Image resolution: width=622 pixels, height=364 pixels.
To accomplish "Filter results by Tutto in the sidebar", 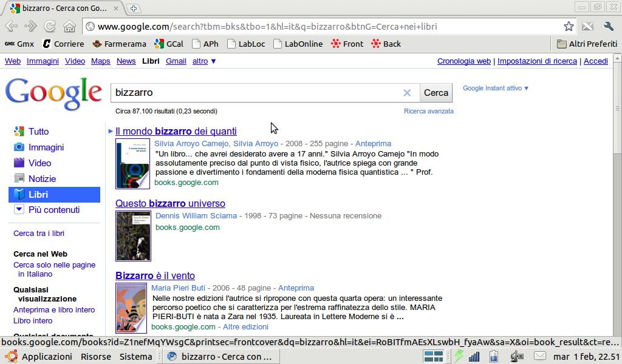I will click(32, 132).
